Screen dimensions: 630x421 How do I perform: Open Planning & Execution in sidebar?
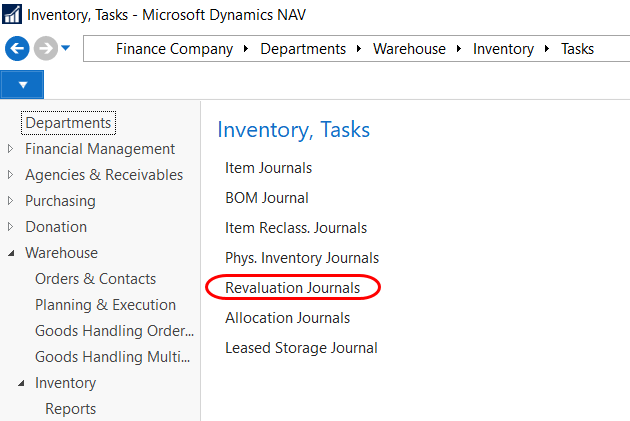[105, 305]
